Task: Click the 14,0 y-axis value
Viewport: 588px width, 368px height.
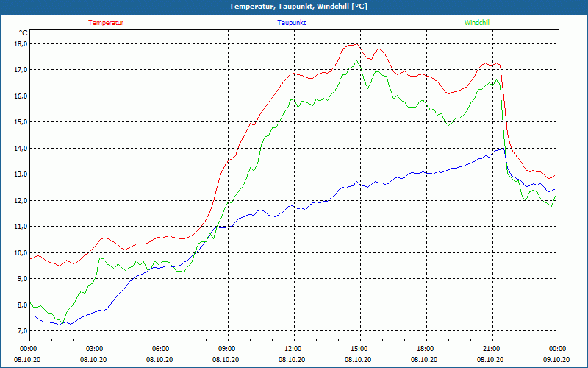Action: [x=21, y=149]
